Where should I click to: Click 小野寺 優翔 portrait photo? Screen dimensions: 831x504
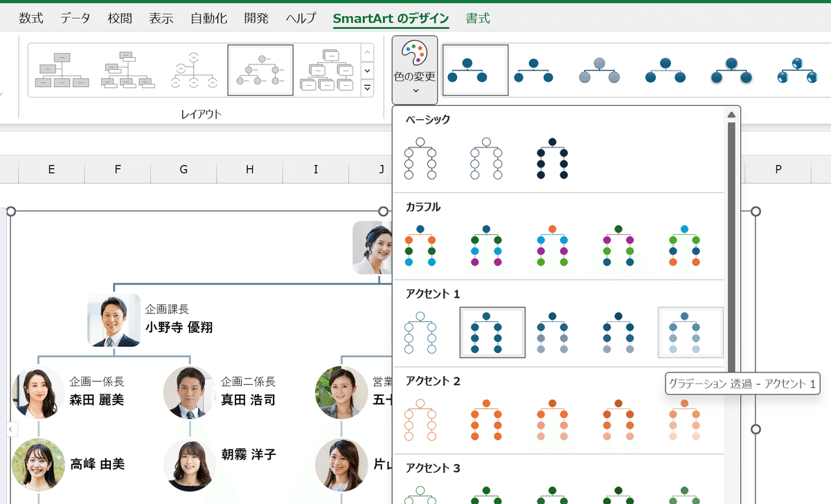(x=114, y=321)
